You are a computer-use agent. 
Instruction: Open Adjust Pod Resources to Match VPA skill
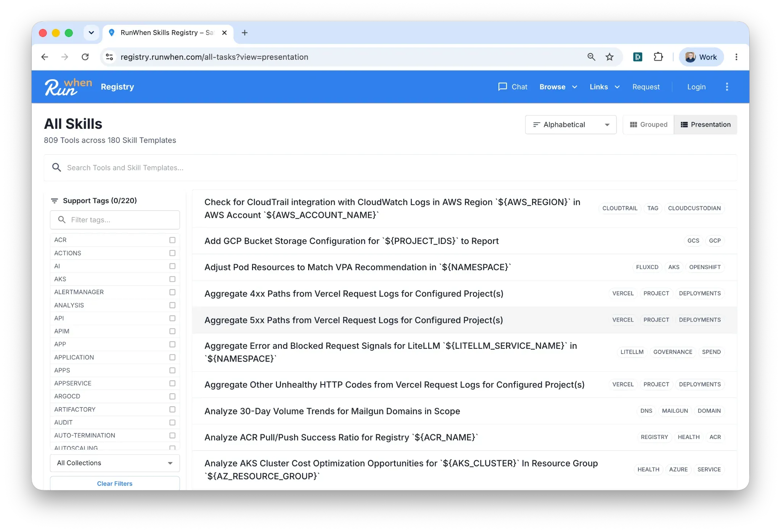(464, 267)
